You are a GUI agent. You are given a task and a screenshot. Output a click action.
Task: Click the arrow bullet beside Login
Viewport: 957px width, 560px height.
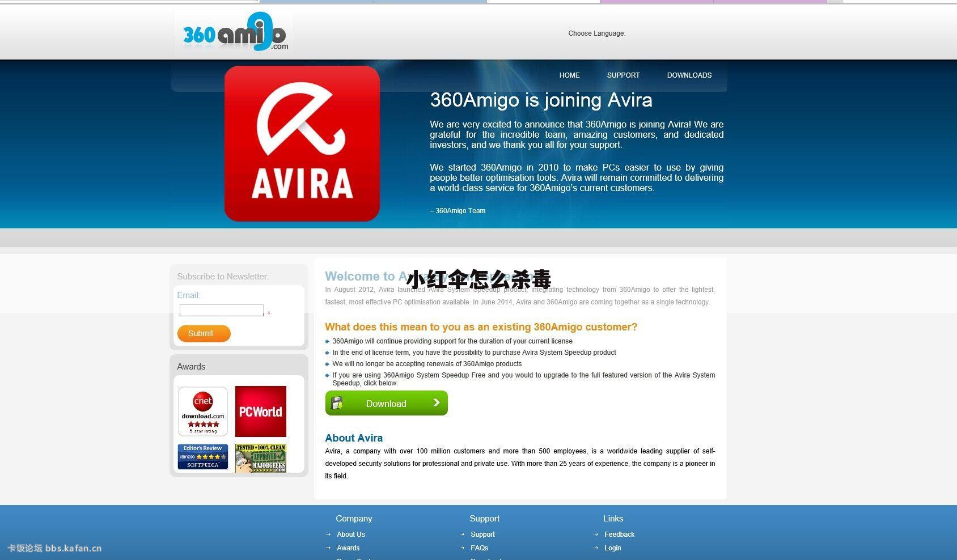pos(596,548)
